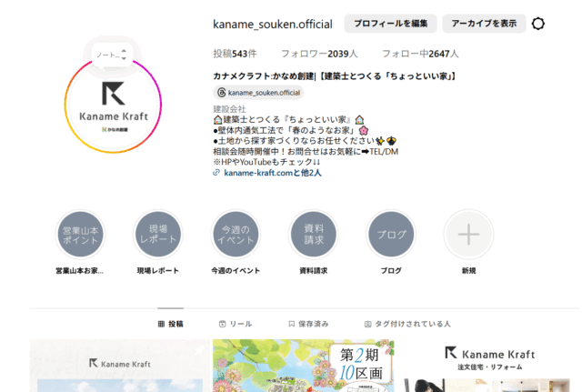Image resolution: width=582 pixels, height=392 pixels.
Task: Click bio line ※HPやYouTubeもチェック
Action: (x=266, y=162)
